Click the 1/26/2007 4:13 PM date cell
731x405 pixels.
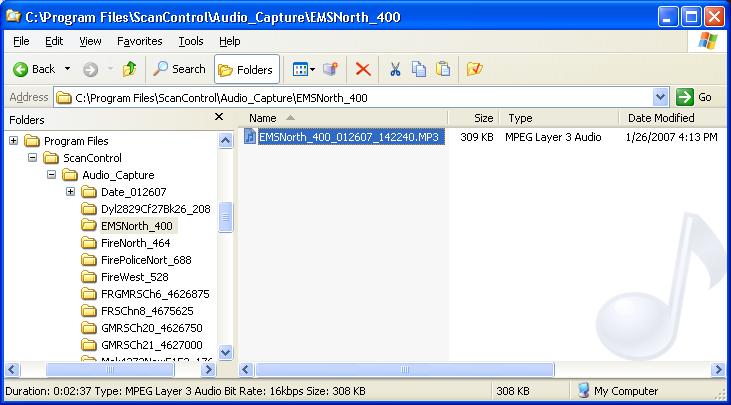(x=671, y=137)
